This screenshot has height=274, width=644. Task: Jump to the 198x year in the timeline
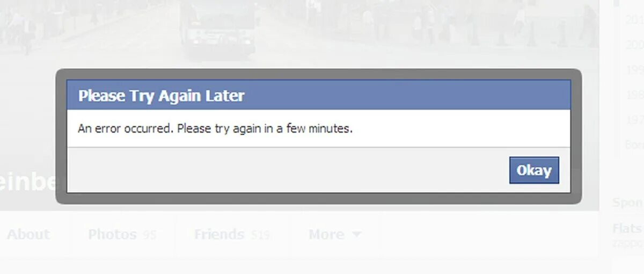[634, 95]
